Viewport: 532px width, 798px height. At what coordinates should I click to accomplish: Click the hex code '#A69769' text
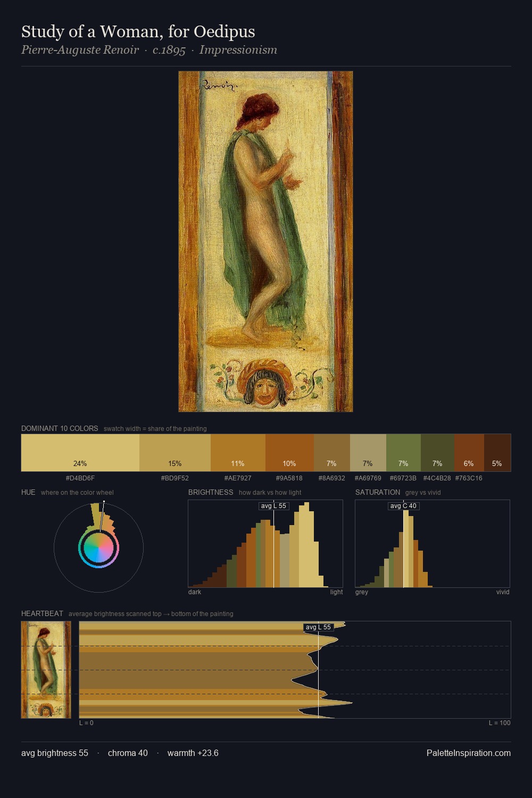click(x=368, y=478)
